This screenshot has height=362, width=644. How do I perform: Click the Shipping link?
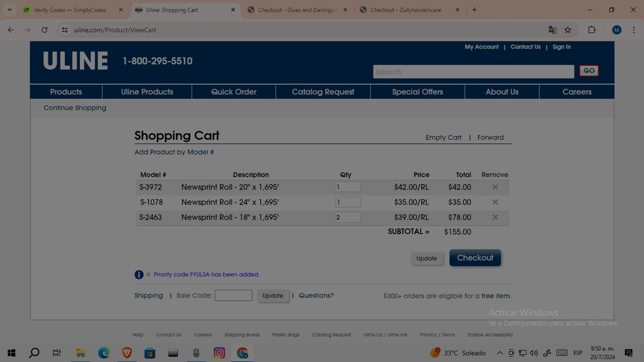(x=149, y=295)
